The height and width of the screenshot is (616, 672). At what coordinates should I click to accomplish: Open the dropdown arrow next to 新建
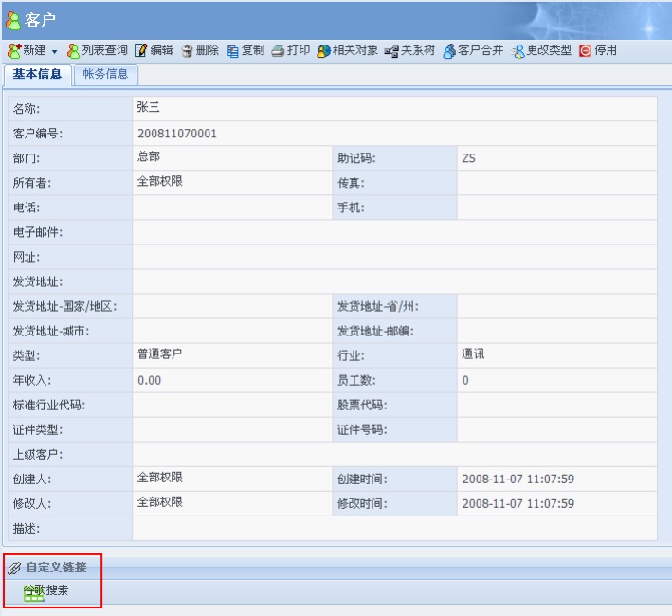54,51
